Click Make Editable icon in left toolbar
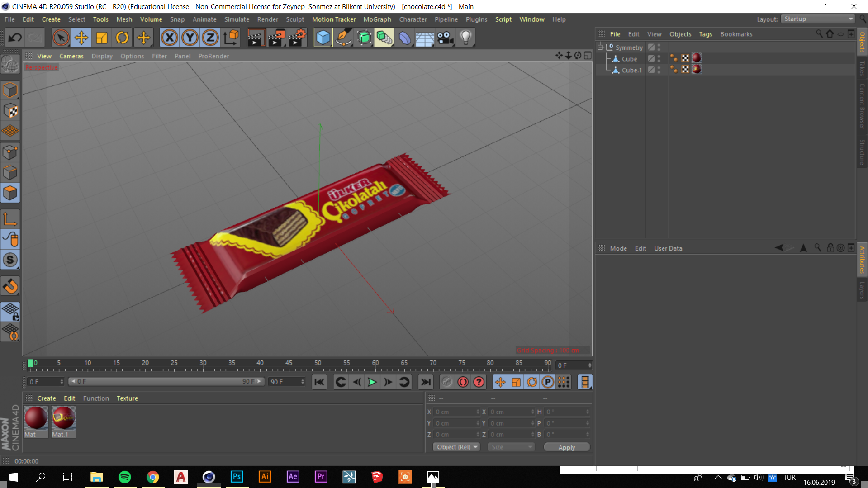This screenshot has width=868, height=488. [x=10, y=65]
